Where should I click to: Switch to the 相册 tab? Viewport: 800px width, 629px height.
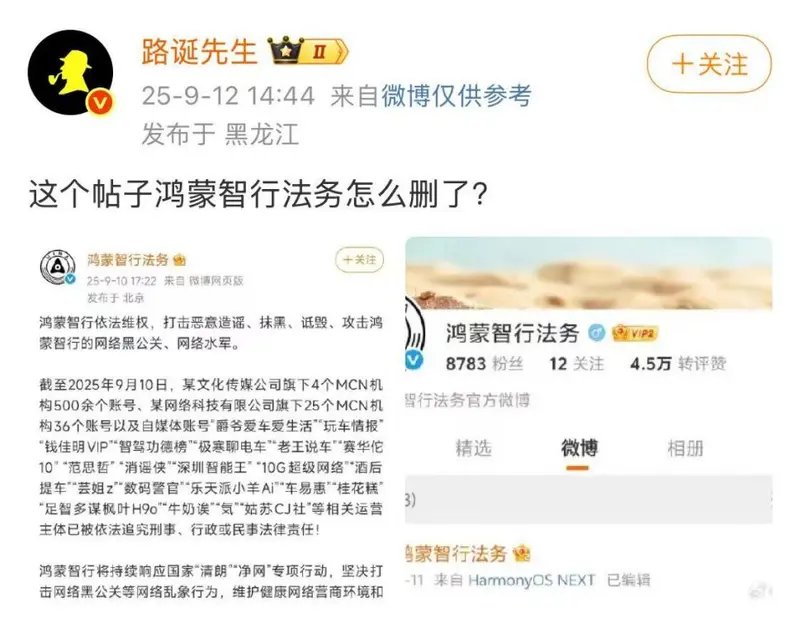tap(685, 448)
